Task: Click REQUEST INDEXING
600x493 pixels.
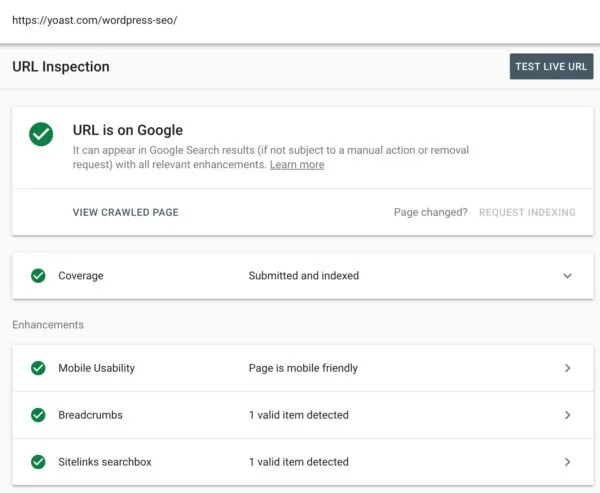Action: [527, 212]
